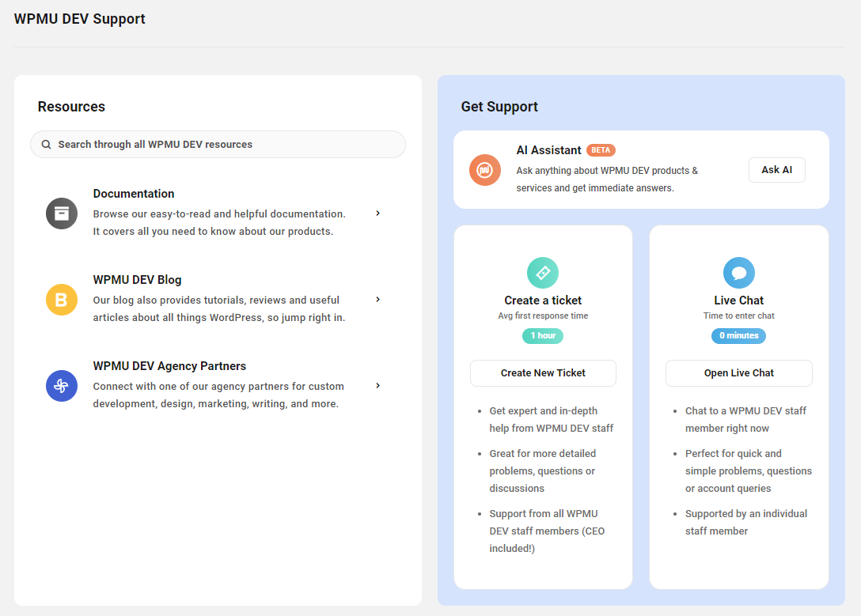Click Create New Ticket

pyautogui.click(x=543, y=372)
